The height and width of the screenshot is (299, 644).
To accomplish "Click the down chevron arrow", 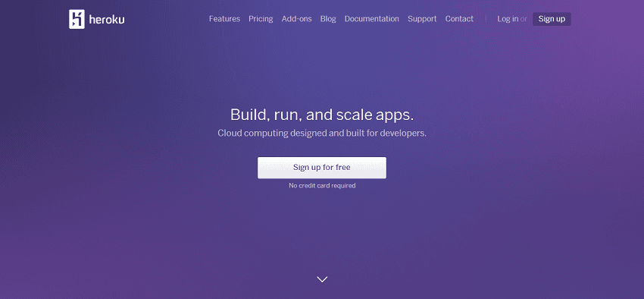I will (x=323, y=279).
